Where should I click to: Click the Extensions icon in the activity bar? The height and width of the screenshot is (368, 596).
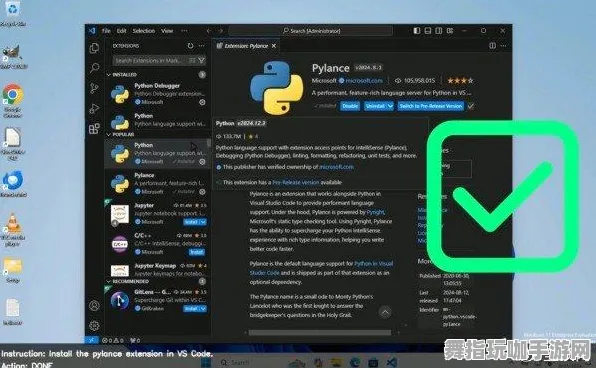coord(94,129)
